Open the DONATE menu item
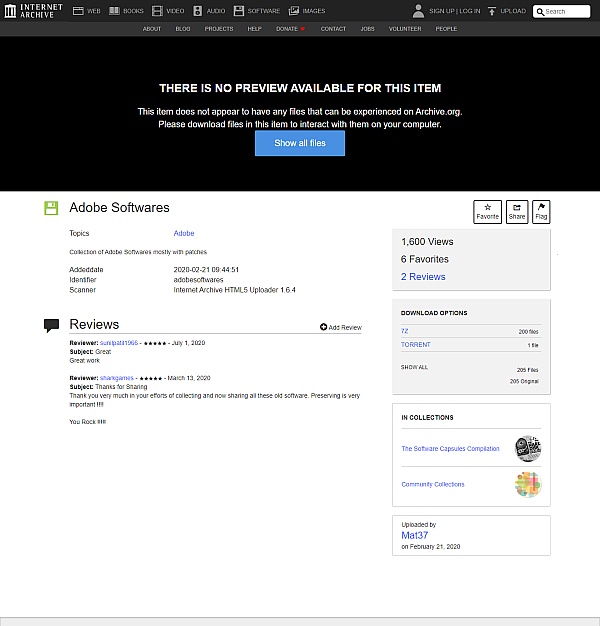The width and height of the screenshot is (600, 626). click(290, 29)
